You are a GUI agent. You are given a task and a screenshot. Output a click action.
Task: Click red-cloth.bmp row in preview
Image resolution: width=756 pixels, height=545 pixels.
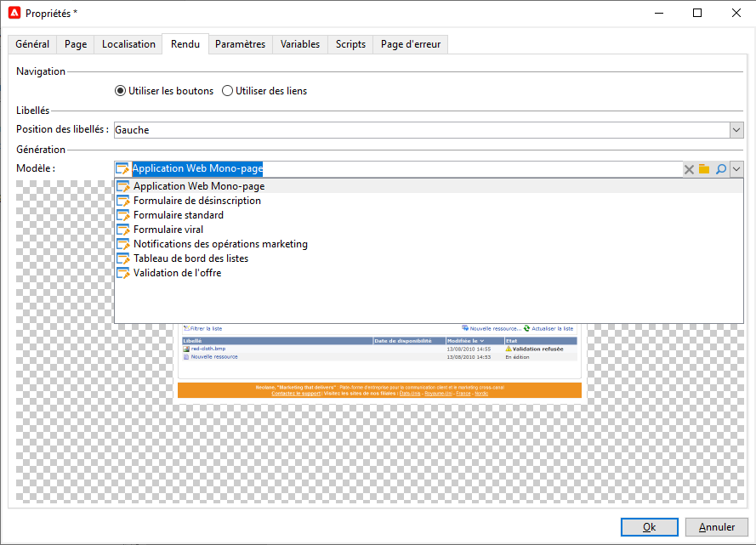[379, 349]
